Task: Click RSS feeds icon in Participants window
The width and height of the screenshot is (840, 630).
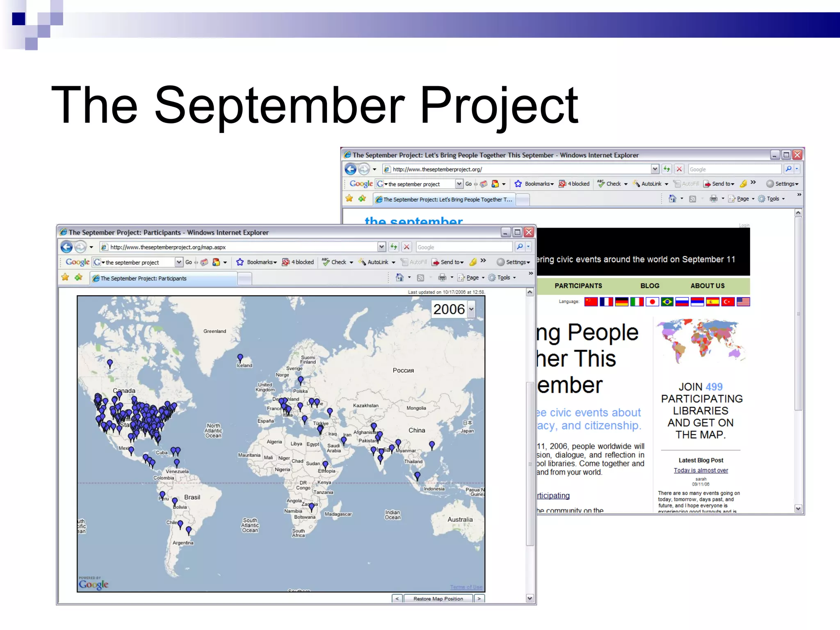Action: point(420,278)
